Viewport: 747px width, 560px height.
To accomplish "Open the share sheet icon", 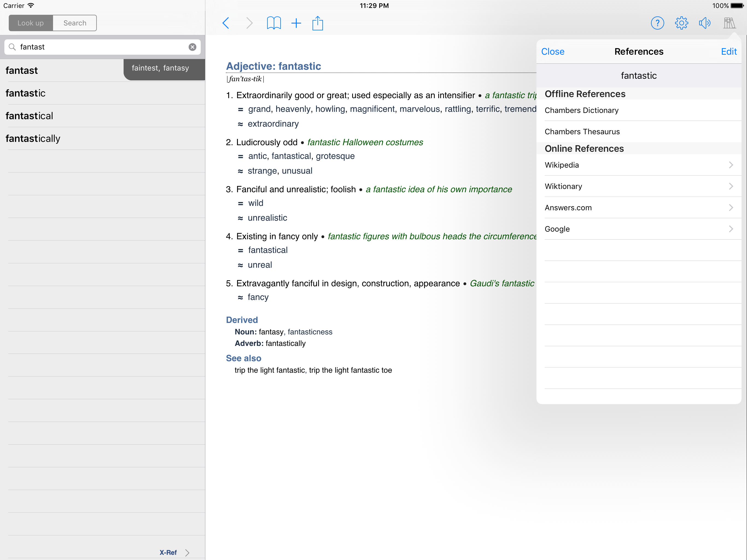I will point(317,23).
